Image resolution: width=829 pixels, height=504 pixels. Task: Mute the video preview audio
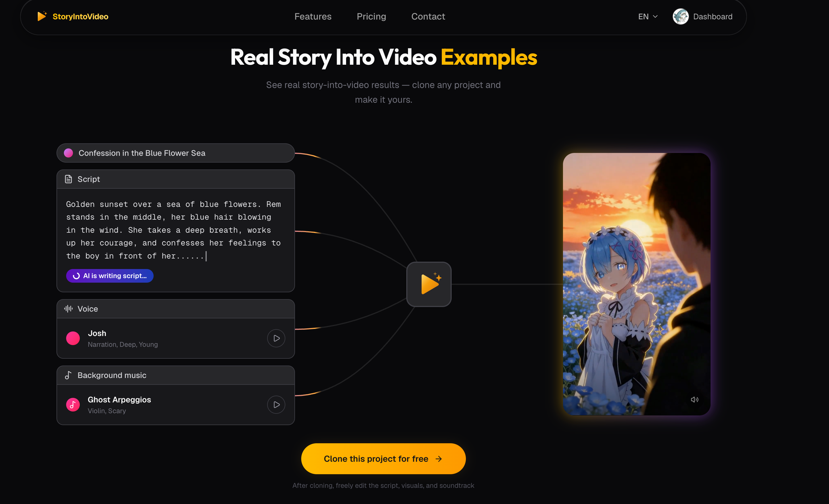pos(695,400)
